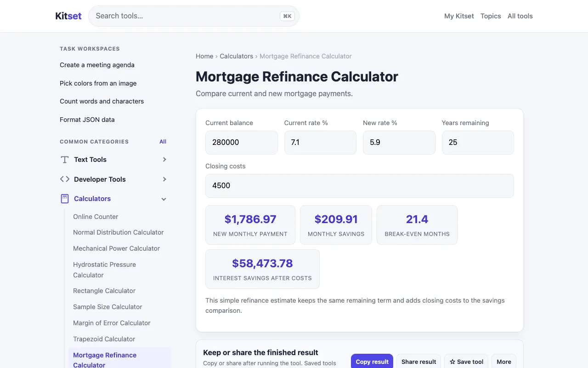Click the Text Tools category icon
Screen dimensions: 588x368
tap(65, 160)
